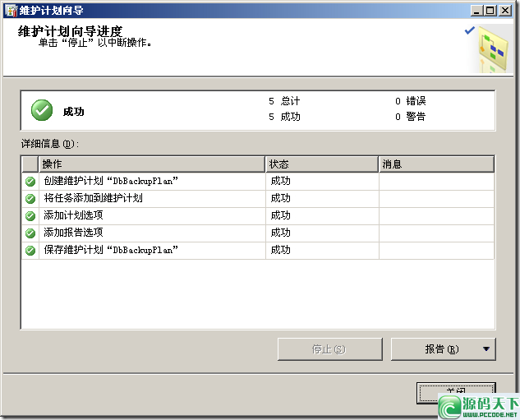Click the "5 总计" summary count
Viewport: 520px width, 420px height.
[284, 101]
